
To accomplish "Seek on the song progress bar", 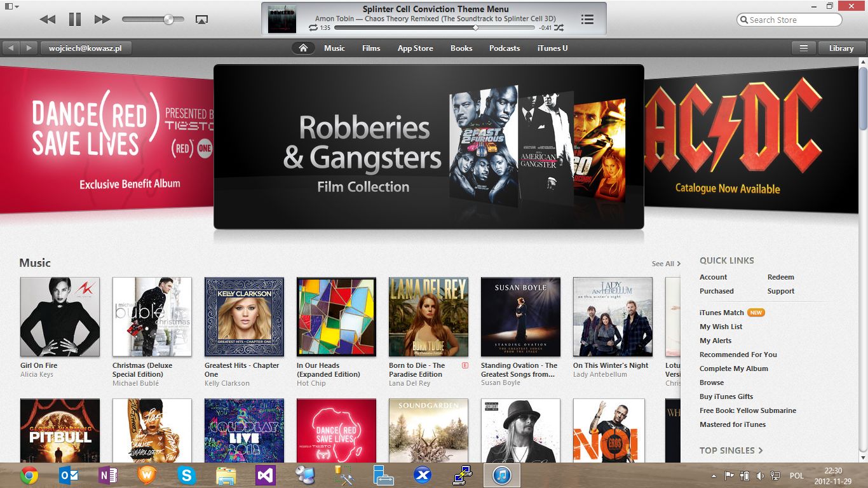I will [x=434, y=28].
